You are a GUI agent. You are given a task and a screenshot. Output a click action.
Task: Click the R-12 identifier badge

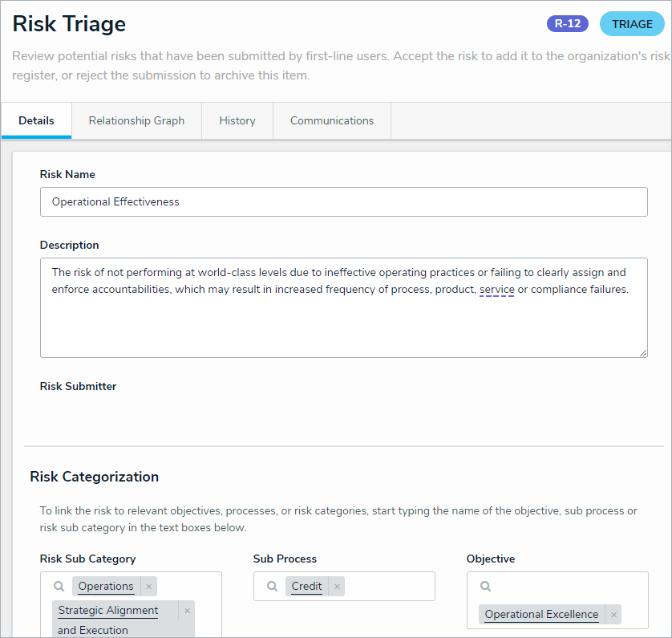pyautogui.click(x=568, y=24)
